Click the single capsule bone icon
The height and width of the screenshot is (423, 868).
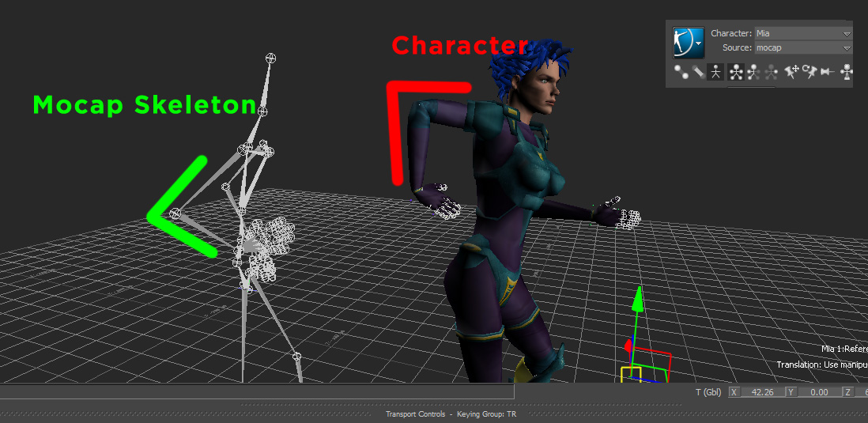pos(698,72)
